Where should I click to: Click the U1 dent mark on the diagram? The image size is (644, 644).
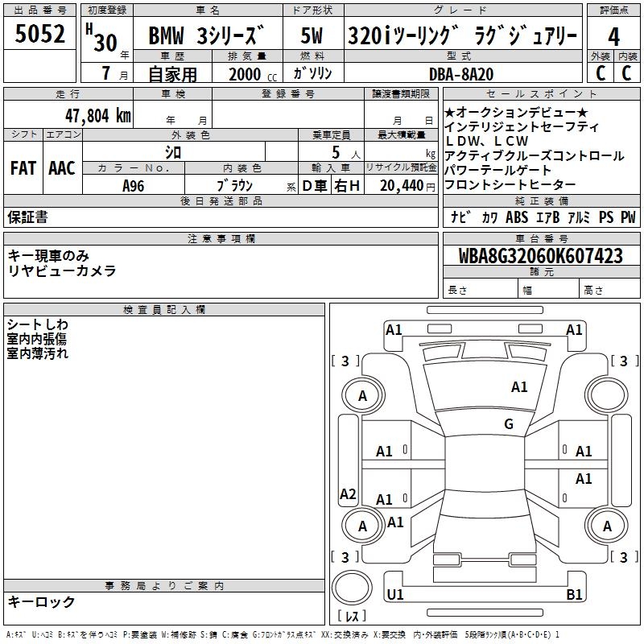(x=395, y=595)
